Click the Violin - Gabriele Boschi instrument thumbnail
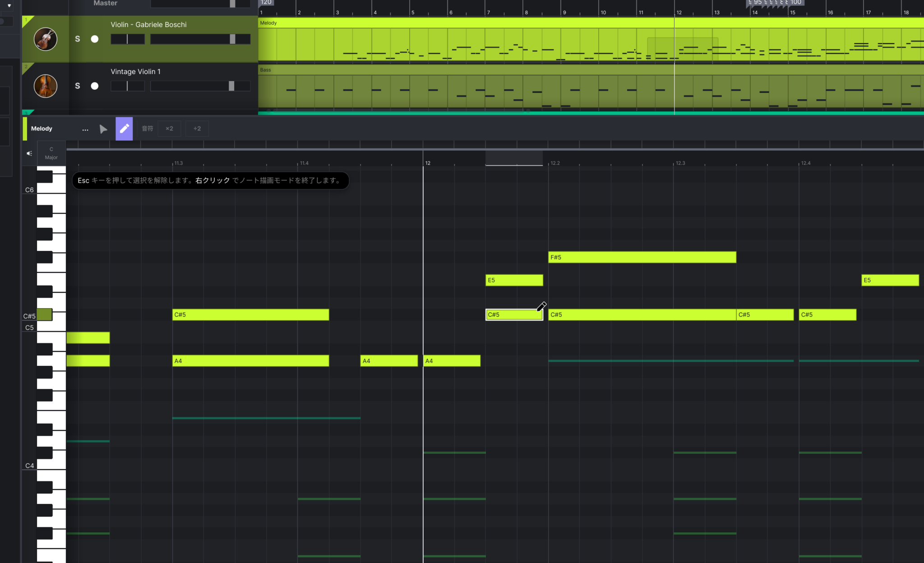This screenshot has height=563, width=924. click(45, 39)
